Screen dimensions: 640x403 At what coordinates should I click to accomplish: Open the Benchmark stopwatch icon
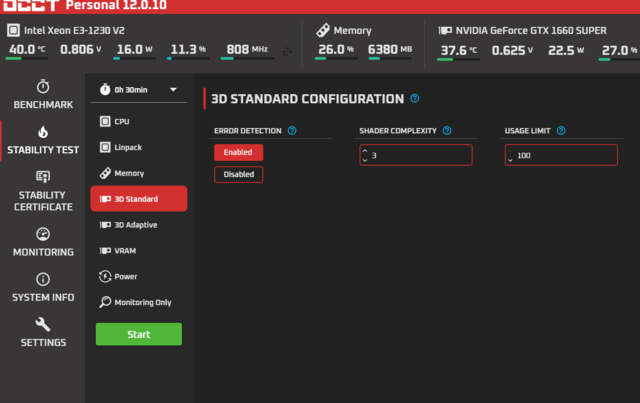point(42,87)
